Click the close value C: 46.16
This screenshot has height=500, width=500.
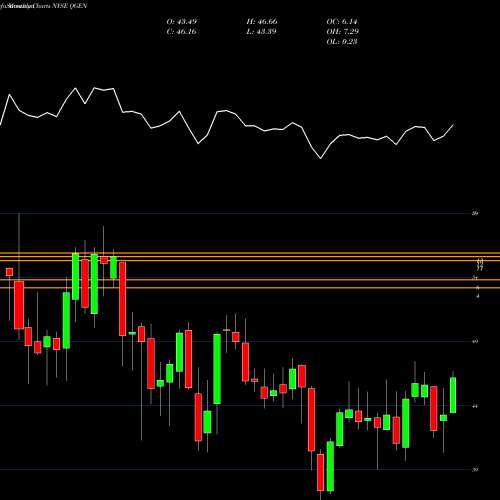[181, 32]
